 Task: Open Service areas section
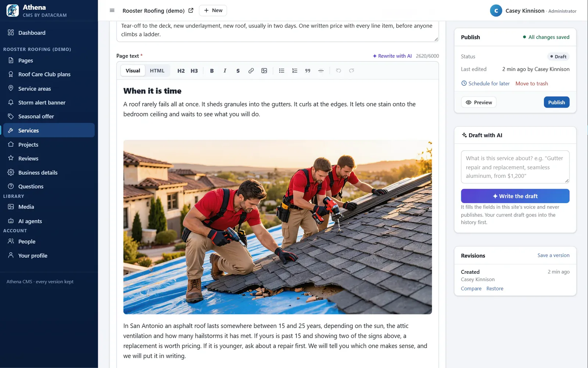(49, 89)
